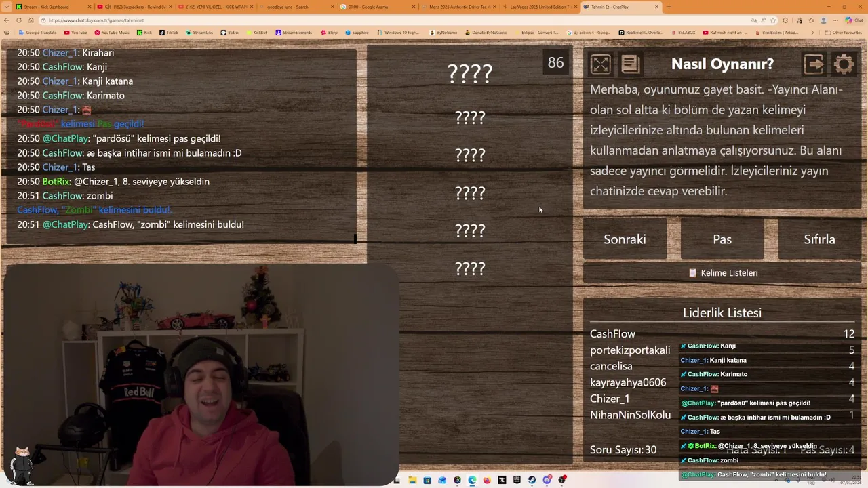This screenshot has width=868, height=488.
Task: Open File Explorer from taskbar
Action: 412,480
